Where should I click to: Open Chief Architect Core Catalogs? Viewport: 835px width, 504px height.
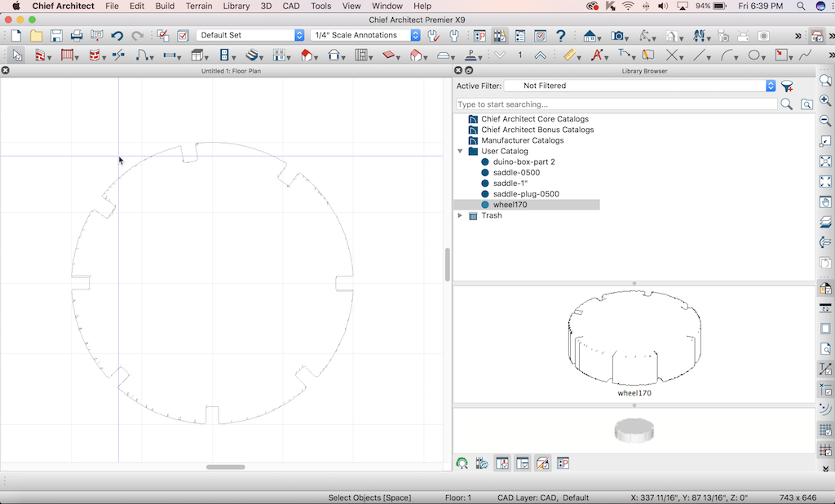click(534, 119)
